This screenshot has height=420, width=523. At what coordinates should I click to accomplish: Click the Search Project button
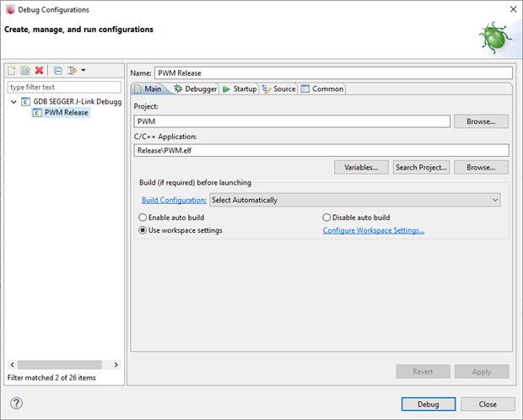(x=421, y=167)
